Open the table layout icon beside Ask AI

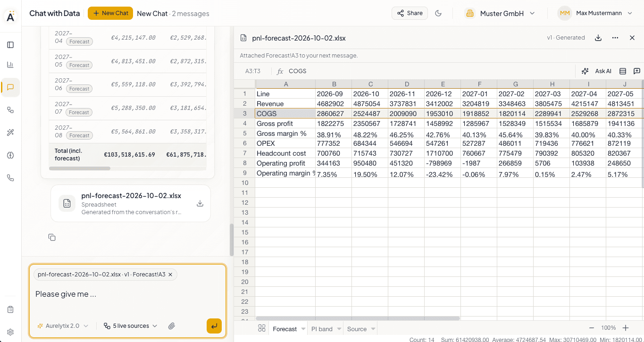(623, 71)
